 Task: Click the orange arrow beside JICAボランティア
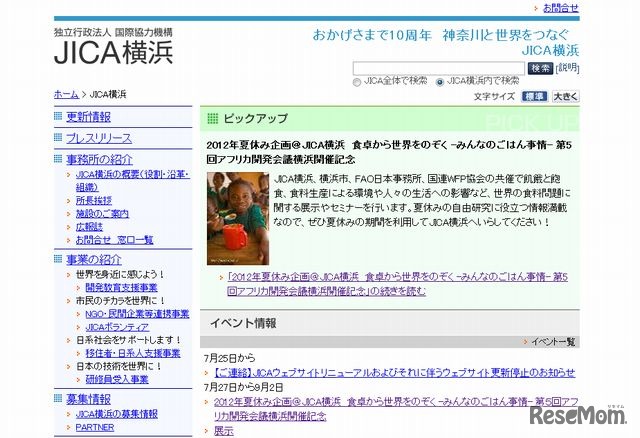(79, 327)
